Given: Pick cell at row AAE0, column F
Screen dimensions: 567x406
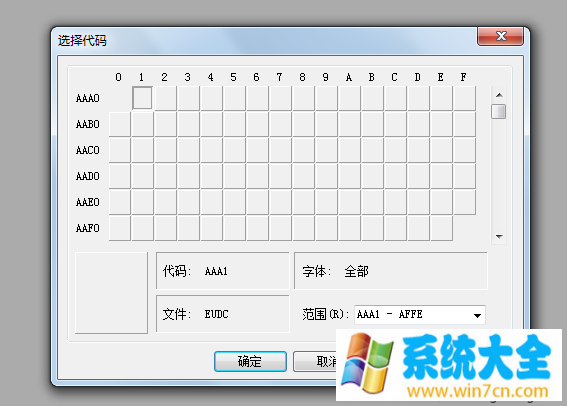Looking at the screenshot, I should (464, 202).
